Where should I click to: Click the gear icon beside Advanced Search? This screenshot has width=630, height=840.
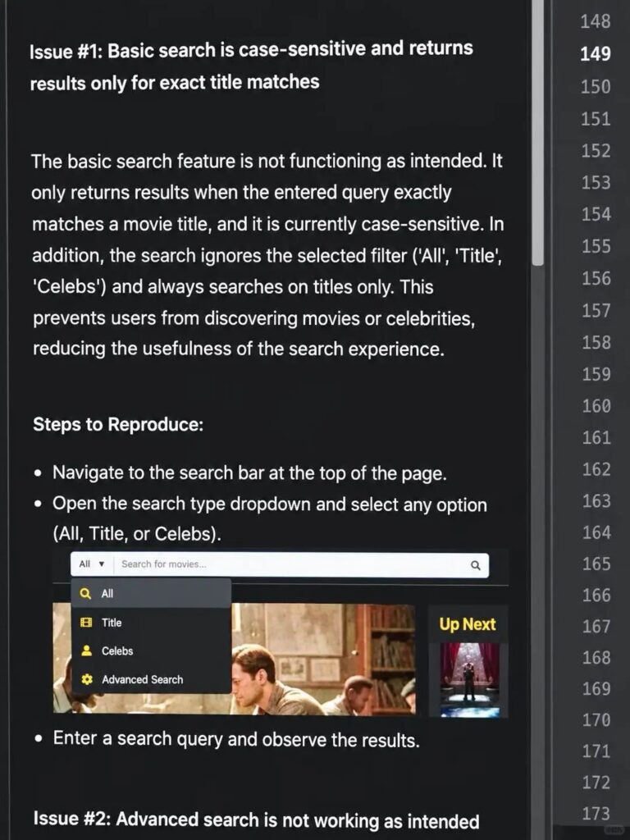pyautogui.click(x=86, y=679)
